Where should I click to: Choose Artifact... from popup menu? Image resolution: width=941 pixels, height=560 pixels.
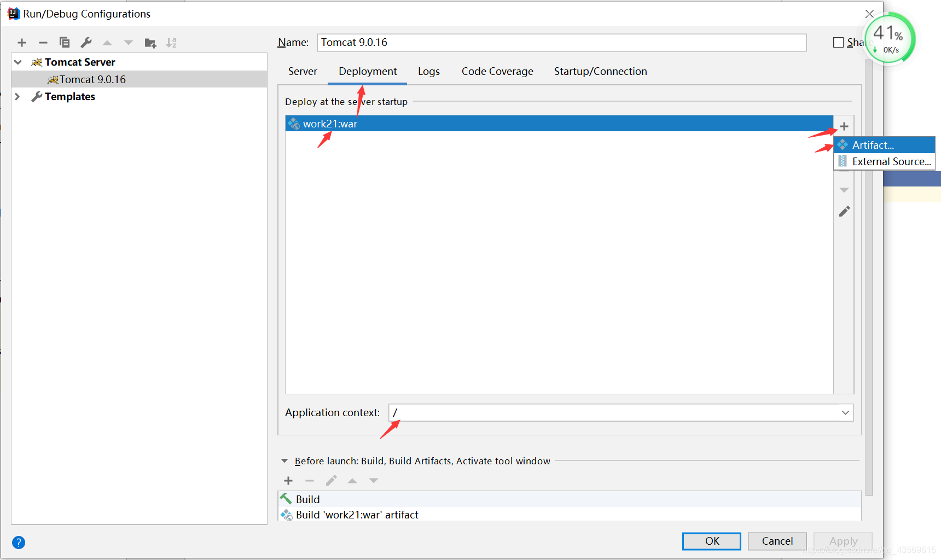pos(885,145)
